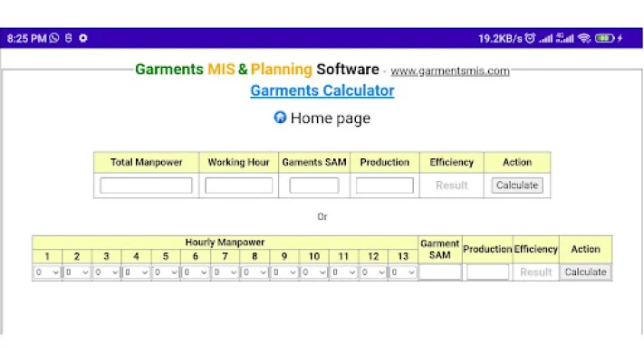Screen dimensions: 644x362
Task: Open the hour 7 manpower dropdown
Action: click(225, 271)
